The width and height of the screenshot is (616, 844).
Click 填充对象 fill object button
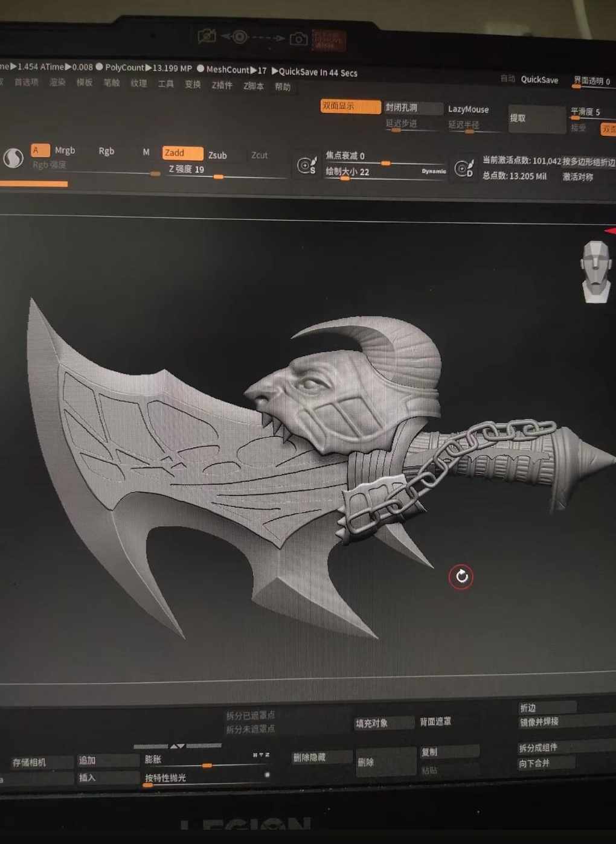point(384,723)
